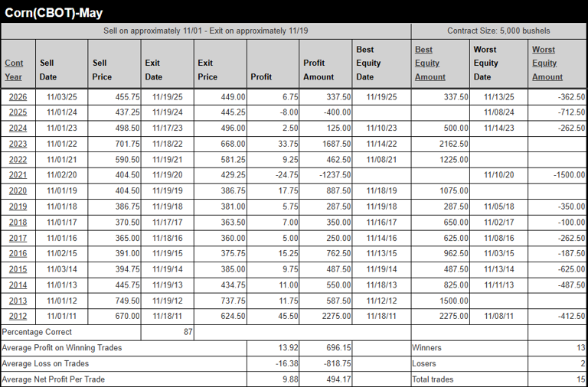Select the 494.17 average net profit amount
Screen dimensions: 588x387
point(338,379)
